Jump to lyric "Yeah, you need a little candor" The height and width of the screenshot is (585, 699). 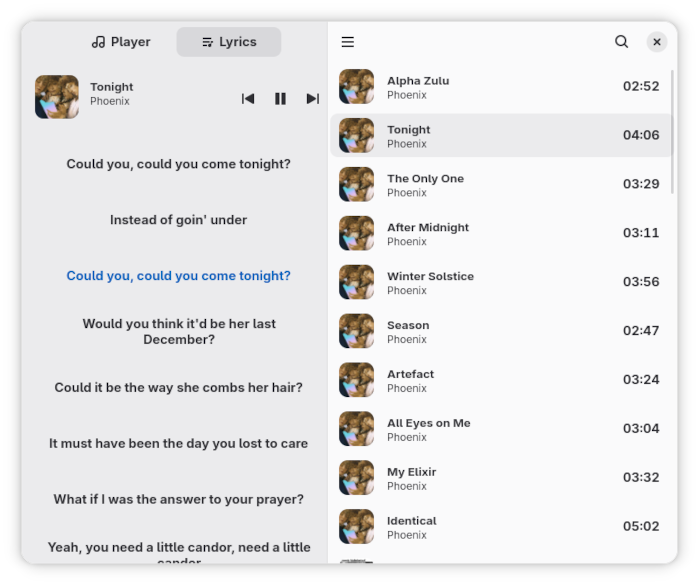point(179,552)
